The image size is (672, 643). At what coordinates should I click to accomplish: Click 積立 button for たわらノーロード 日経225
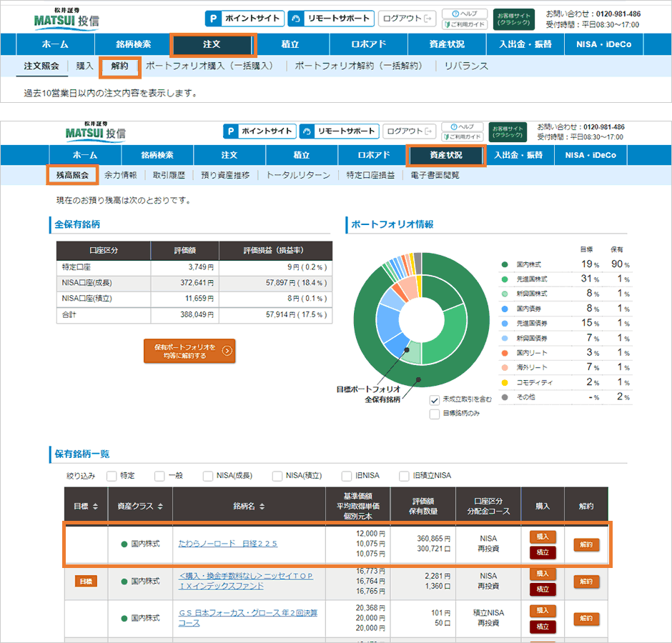[543, 552]
